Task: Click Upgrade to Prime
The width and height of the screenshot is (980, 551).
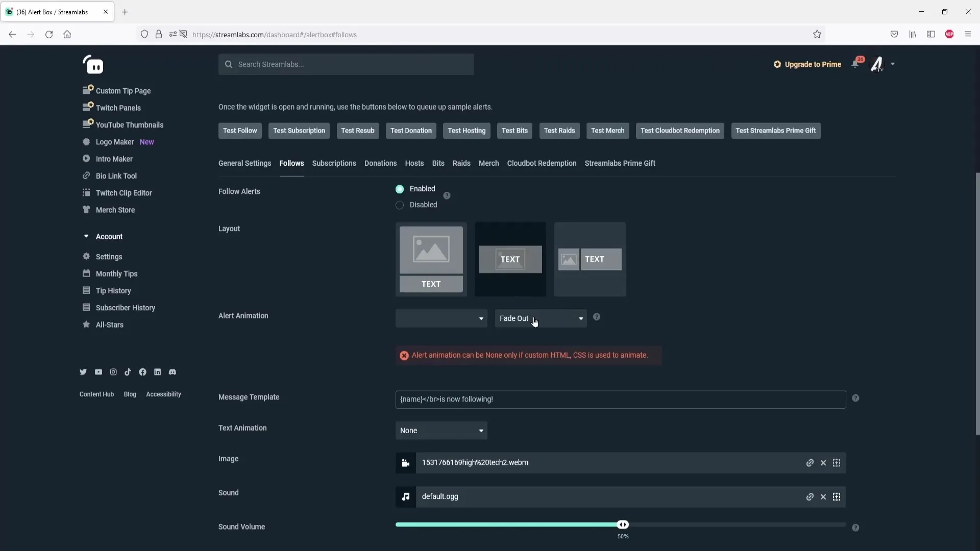Action: (807, 64)
